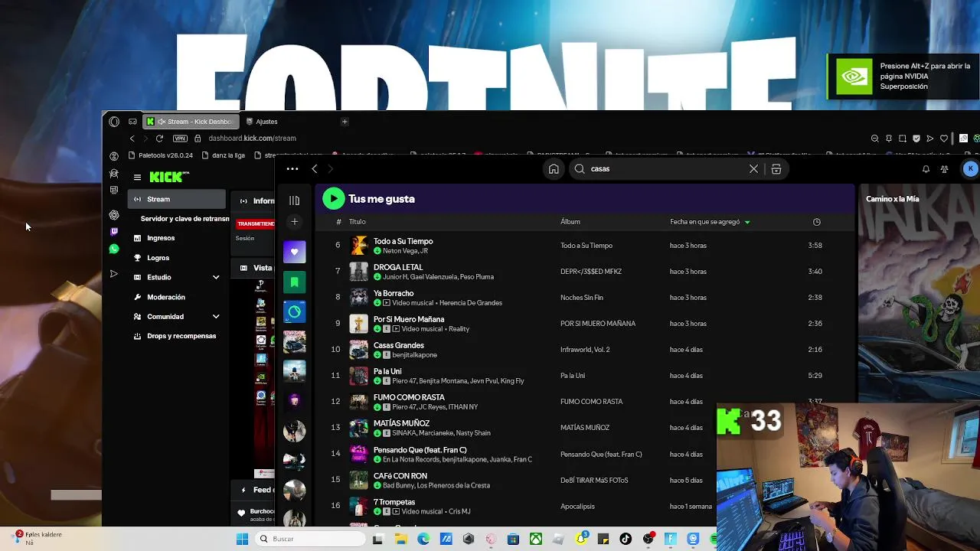Clear the Spotify search field
Image resolution: width=980 pixels, height=551 pixels.
click(753, 169)
